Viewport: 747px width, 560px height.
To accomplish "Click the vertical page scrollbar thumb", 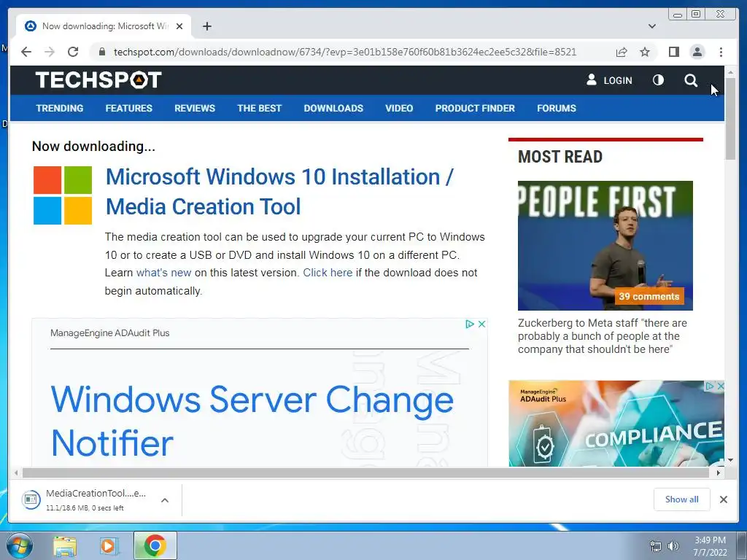I will click(730, 120).
